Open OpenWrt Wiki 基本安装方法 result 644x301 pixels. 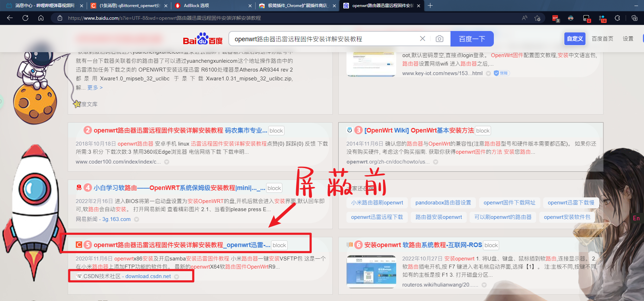(x=419, y=130)
